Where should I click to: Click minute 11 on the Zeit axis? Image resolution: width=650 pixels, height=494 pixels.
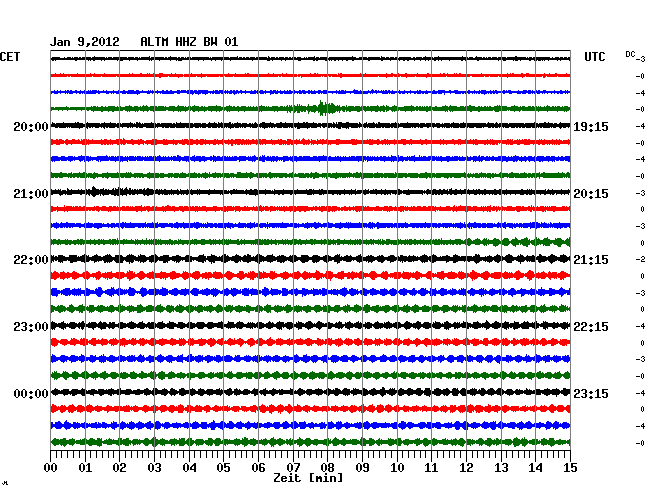click(432, 468)
